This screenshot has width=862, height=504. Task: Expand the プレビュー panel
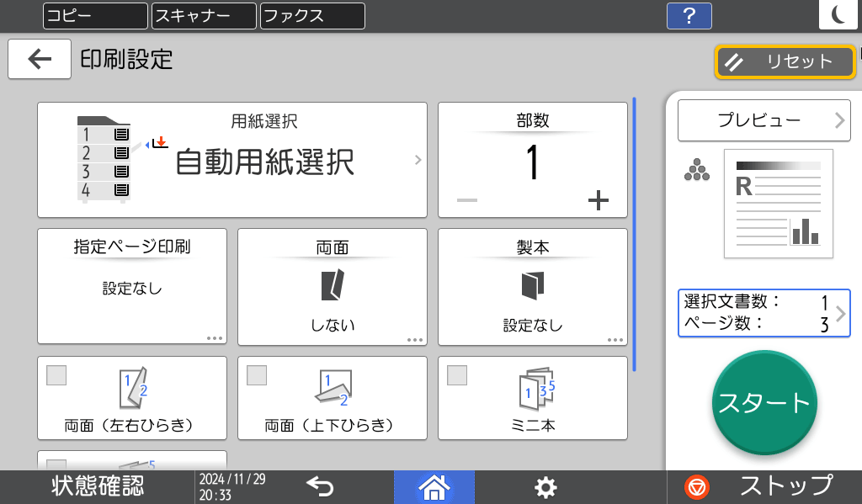[763, 120]
